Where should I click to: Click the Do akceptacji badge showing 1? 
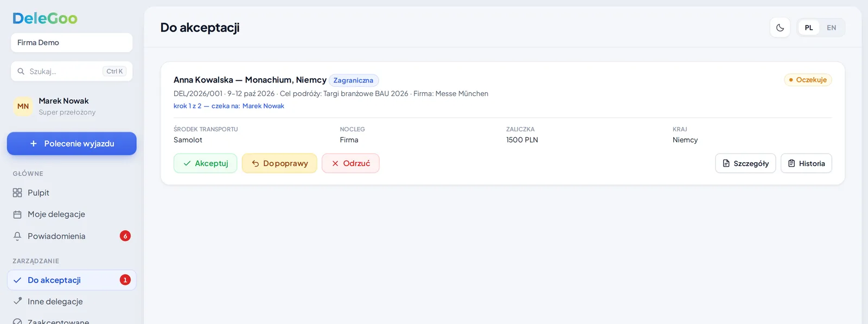point(125,280)
